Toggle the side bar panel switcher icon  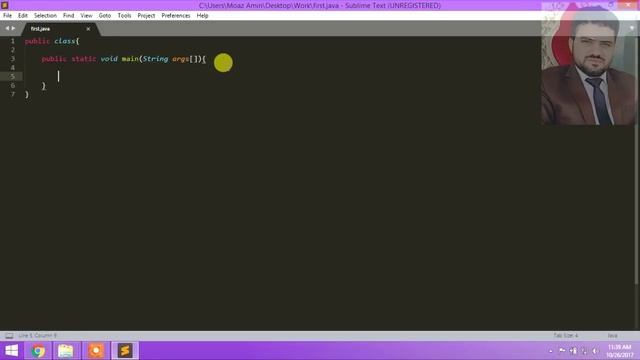click(9, 336)
